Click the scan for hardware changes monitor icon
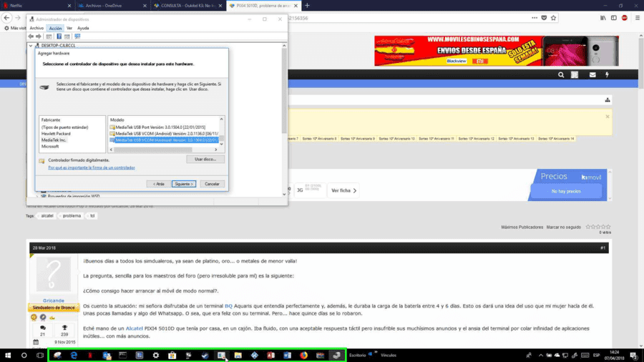 pyautogui.click(x=77, y=36)
